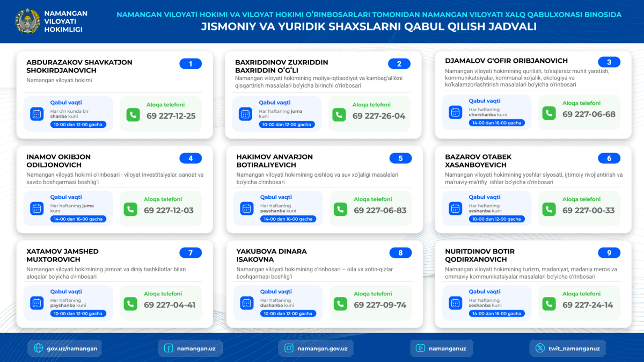
Task: Click phone number 69 227-00-33
Action: point(589,211)
